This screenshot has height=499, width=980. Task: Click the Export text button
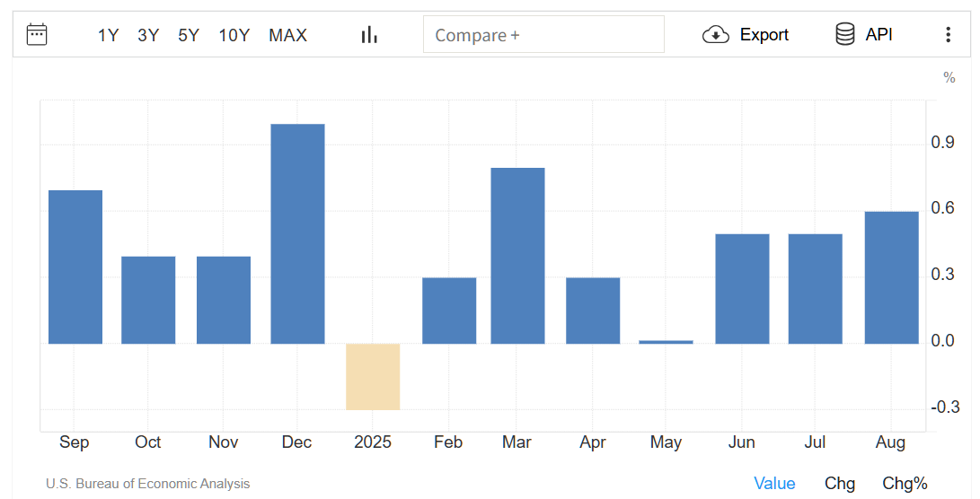pyautogui.click(x=764, y=35)
